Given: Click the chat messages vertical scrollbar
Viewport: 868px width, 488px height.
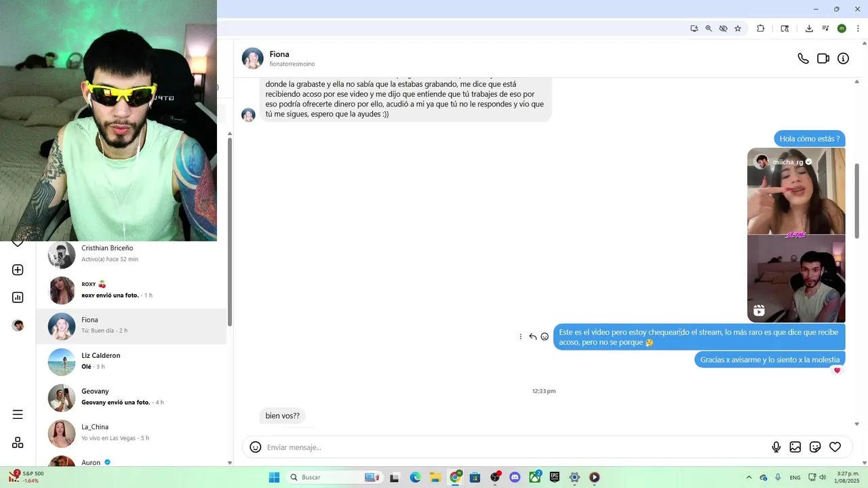Looking at the screenshot, I should 856,201.
